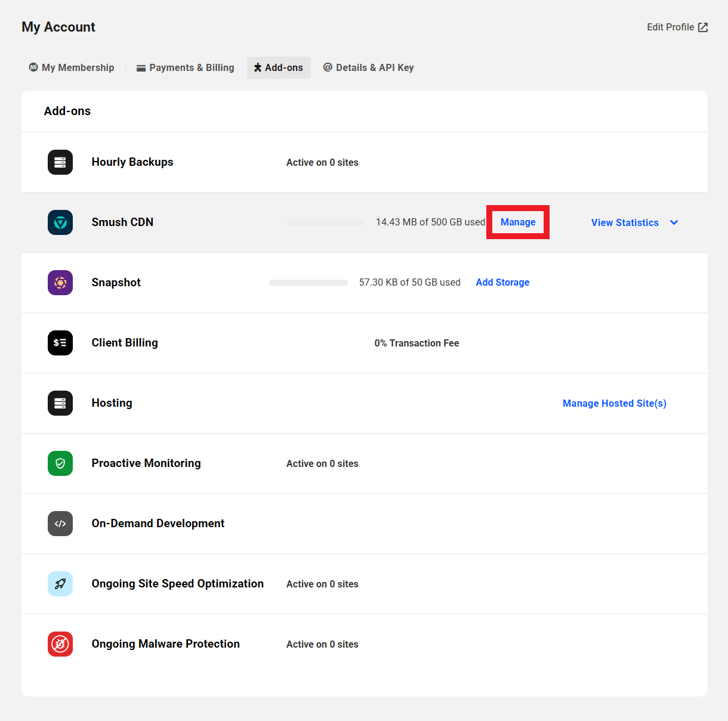This screenshot has width=728, height=721.
Task: Click the purple Snapshot icon
Action: click(60, 283)
